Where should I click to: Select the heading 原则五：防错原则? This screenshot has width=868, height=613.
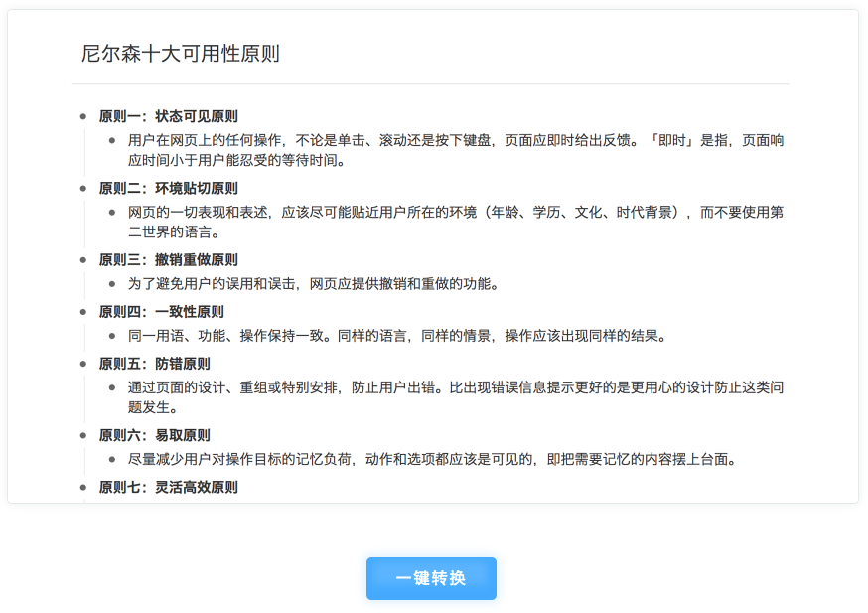pos(154,364)
